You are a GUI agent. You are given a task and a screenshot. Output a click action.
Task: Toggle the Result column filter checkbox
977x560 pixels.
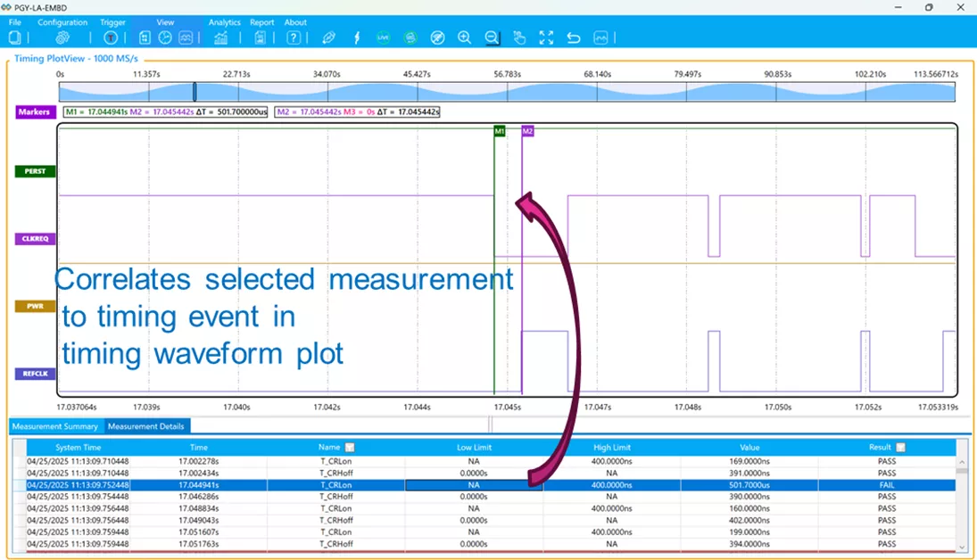(x=901, y=448)
